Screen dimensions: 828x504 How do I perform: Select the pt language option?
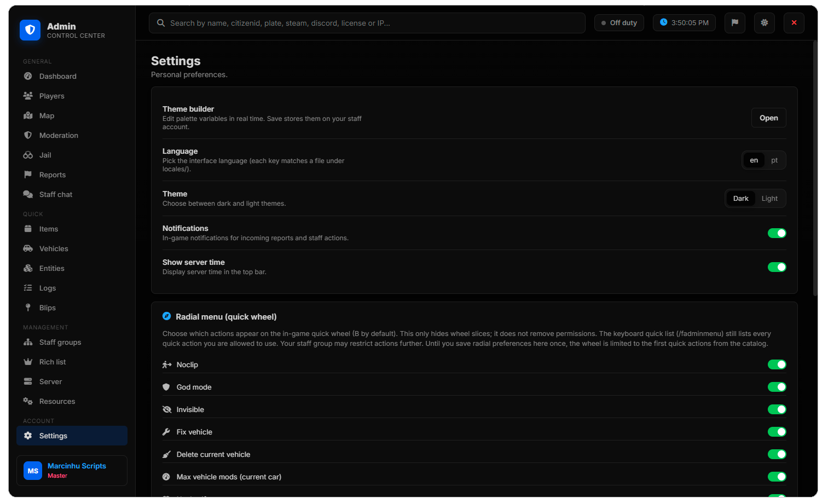pyautogui.click(x=774, y=160)
